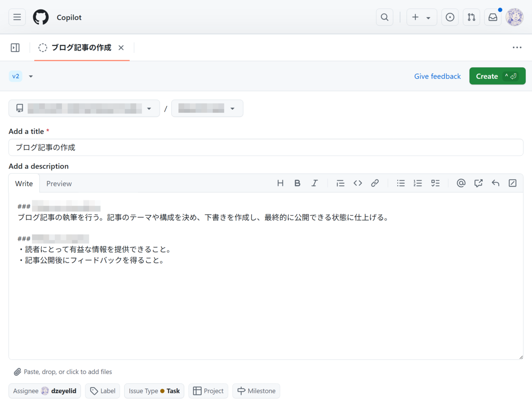532x410 pixels.
Task: Apply bold formatting
Action: coord(297,183)
